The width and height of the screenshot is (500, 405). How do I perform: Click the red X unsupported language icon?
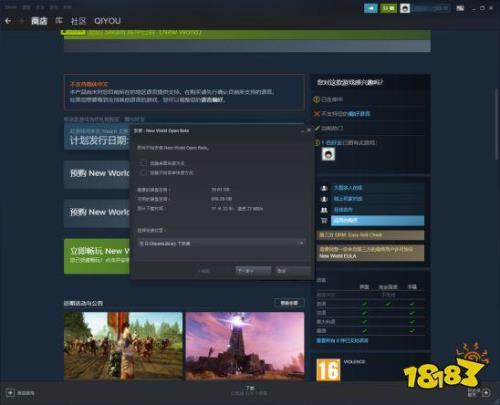(317, 114)
